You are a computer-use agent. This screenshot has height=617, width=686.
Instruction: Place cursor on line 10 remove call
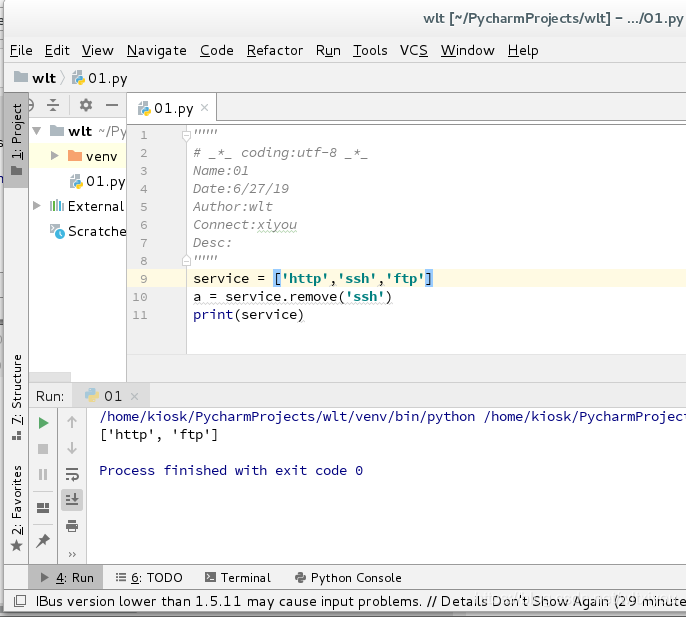[292, 297]
